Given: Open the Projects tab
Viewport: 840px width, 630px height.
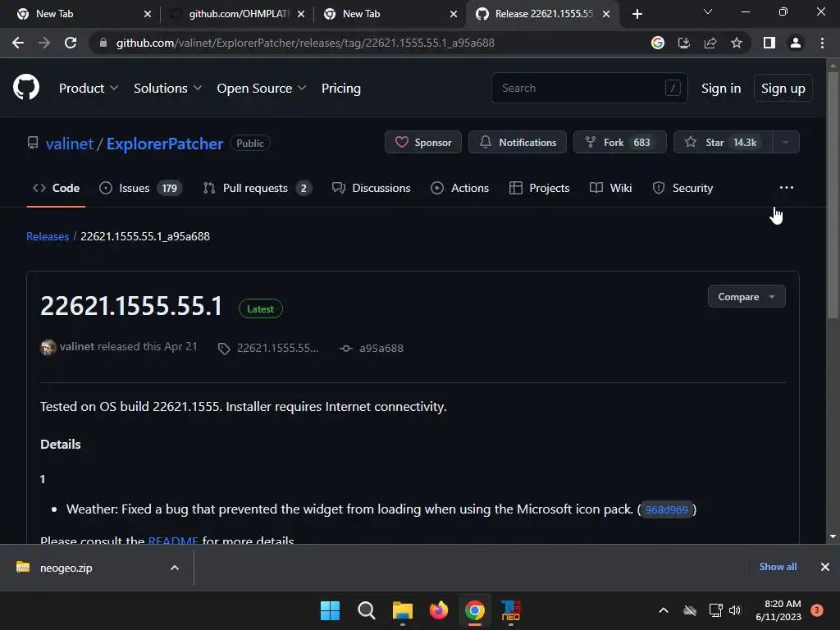Looking at the screenshot, I should (x=540, y=188).
